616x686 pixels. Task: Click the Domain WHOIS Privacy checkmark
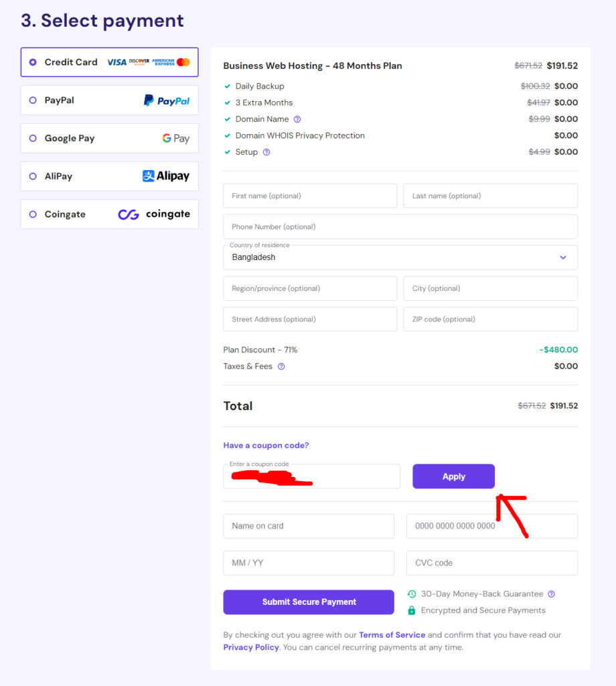click(x=228, y=135)
